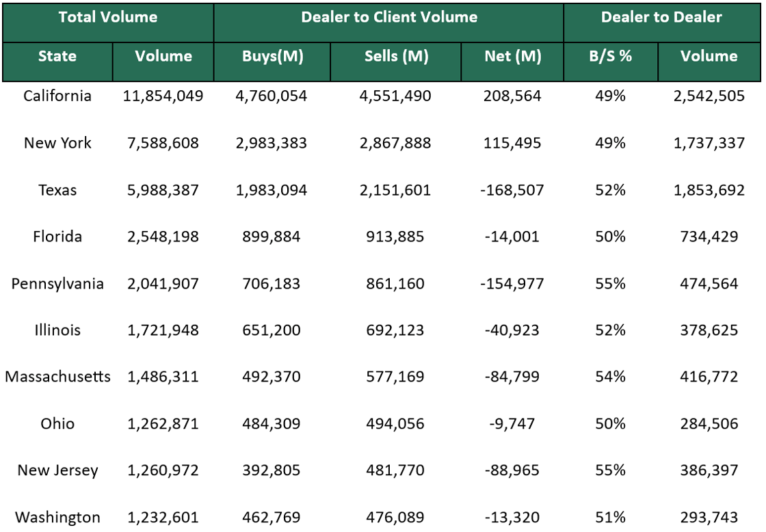Select the Sells (M) column header

coord(396,57)
